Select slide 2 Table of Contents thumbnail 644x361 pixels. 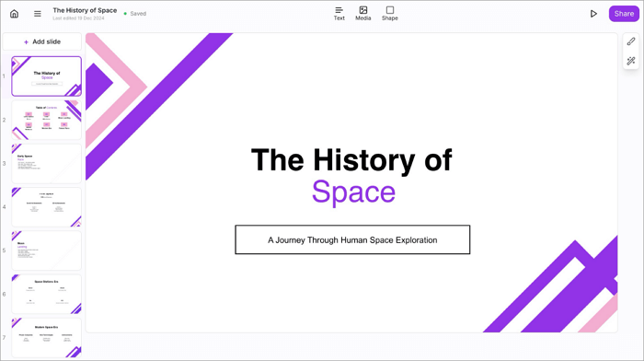point(46,120)
